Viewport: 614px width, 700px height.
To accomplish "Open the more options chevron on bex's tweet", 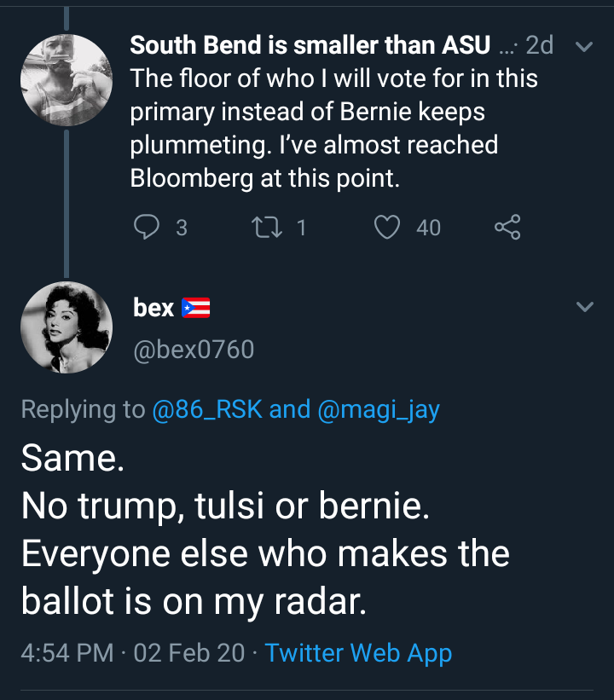I will tap(584, 307).
